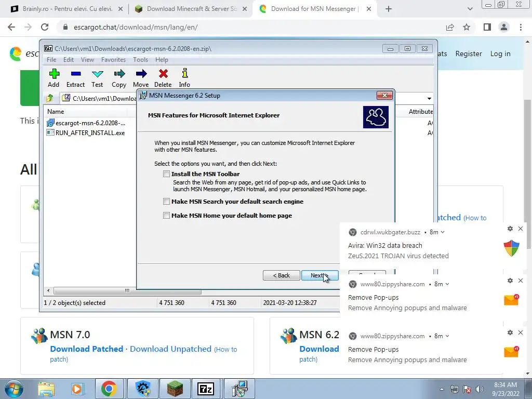This screenshot has width=532, height=399.
Task: Click the Register link on escargot page
Action: click(x=469, y=54)
